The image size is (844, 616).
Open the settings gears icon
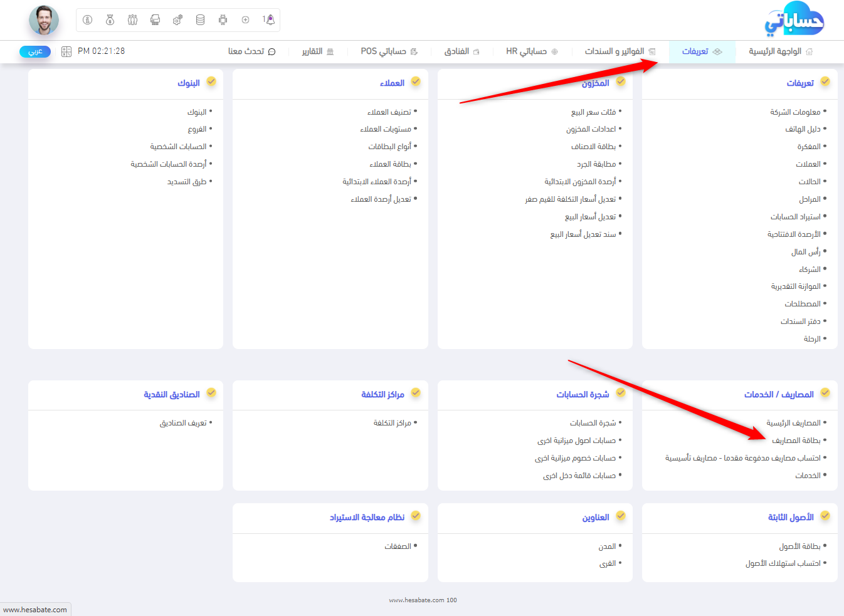[177, 20]
